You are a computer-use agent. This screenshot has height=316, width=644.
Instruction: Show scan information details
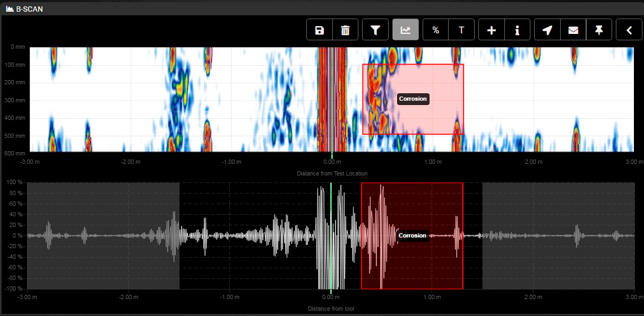point(517,29)
